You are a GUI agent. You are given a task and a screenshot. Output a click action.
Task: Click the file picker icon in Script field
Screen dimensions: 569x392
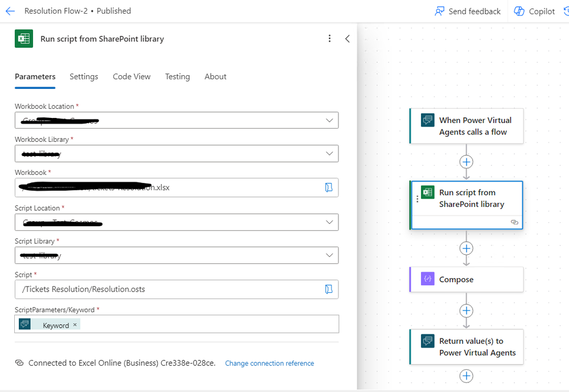coord(329,289)
